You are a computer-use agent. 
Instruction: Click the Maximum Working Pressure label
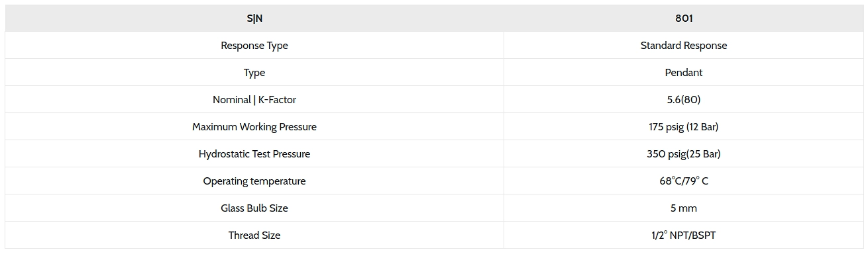(x=254, y=127)
